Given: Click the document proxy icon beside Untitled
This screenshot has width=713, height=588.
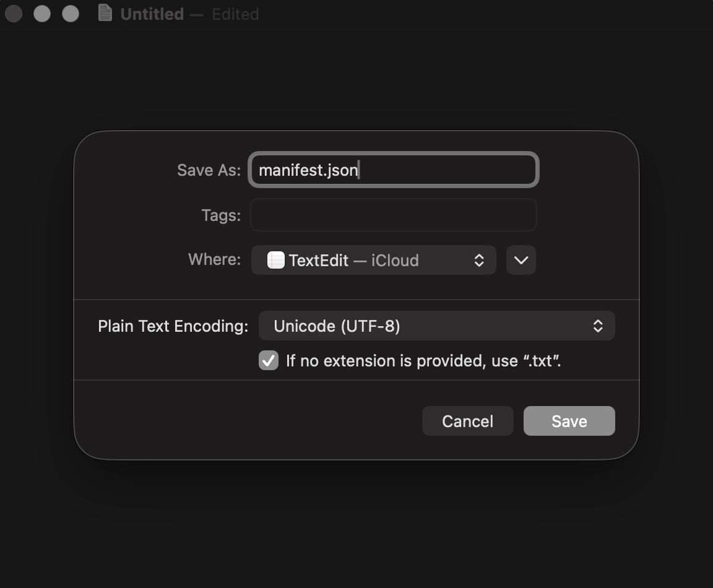Looking at the screenshot, I should pos(106,13).
